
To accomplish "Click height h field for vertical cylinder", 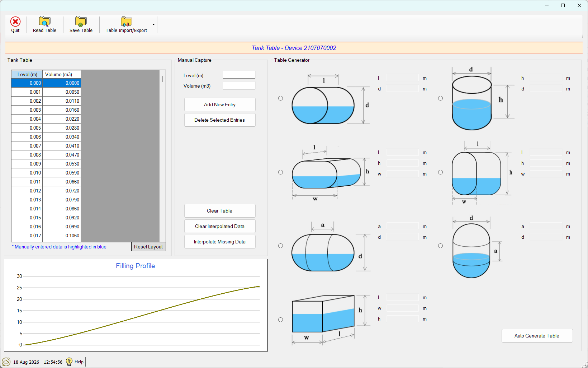I will point(546,78).
